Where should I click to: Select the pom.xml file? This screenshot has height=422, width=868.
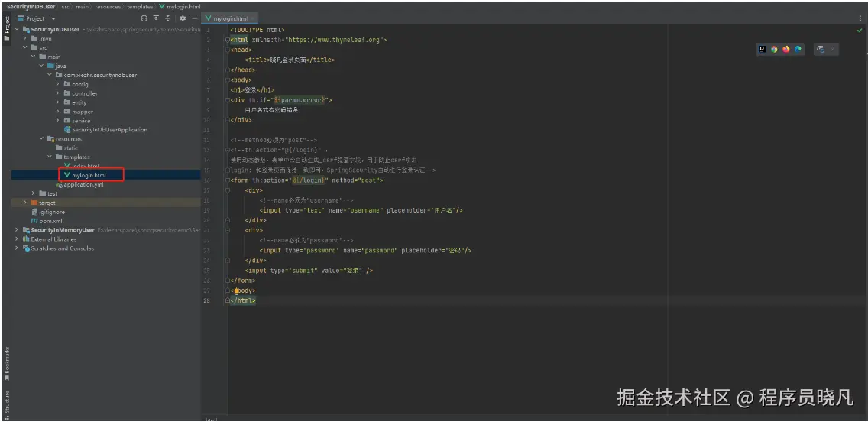pos(47,221)
